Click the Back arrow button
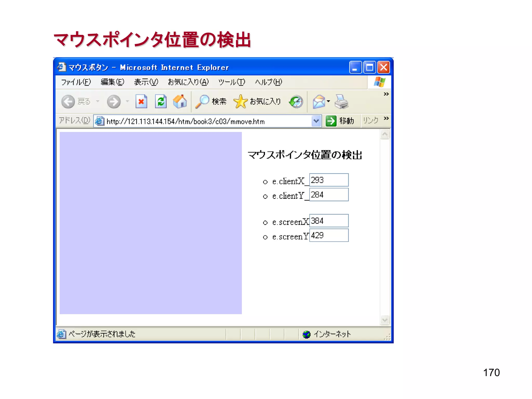Viewport: 532px width, 399px height. tap(68, 102)
